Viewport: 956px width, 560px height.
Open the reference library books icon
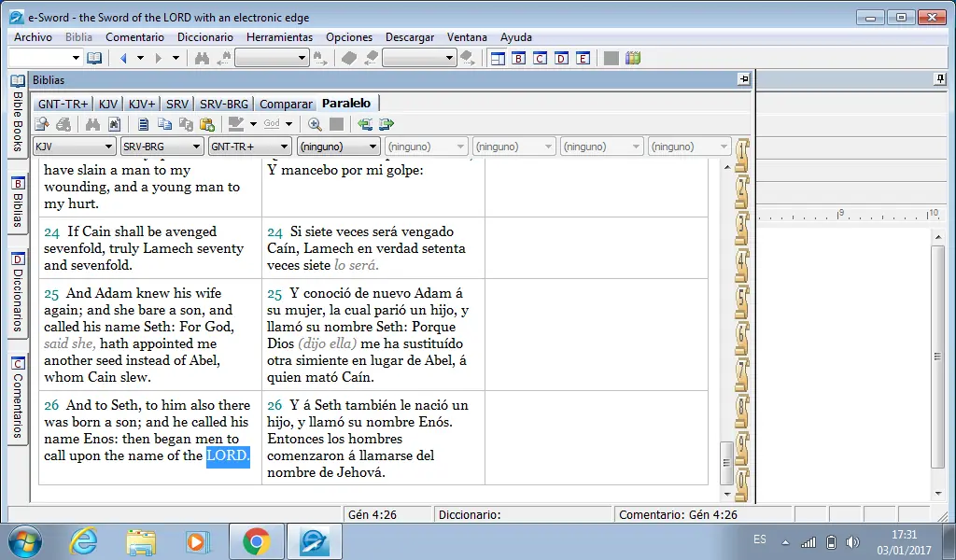(x=633, y=59)
